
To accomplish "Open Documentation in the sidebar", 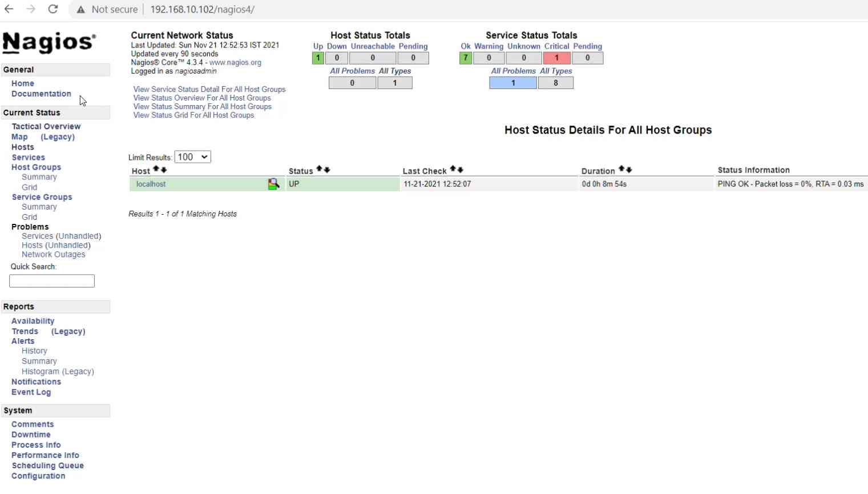I will tap(41, 94).
